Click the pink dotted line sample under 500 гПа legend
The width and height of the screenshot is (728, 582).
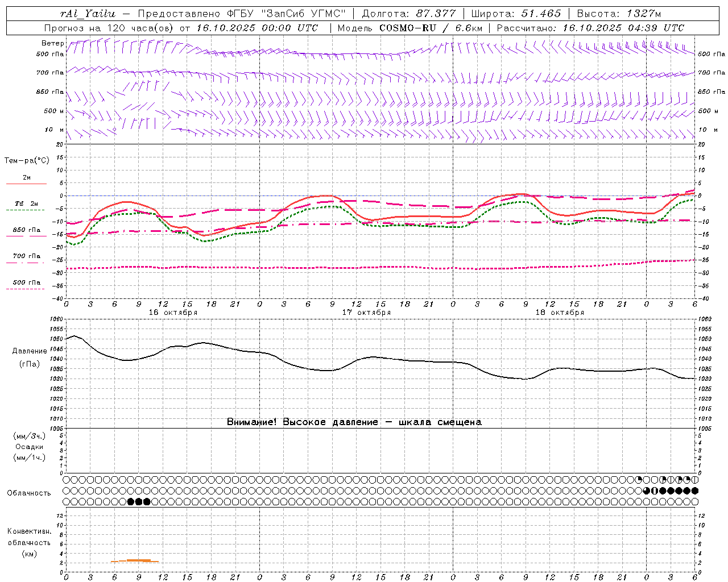click(x=26, y=289)
